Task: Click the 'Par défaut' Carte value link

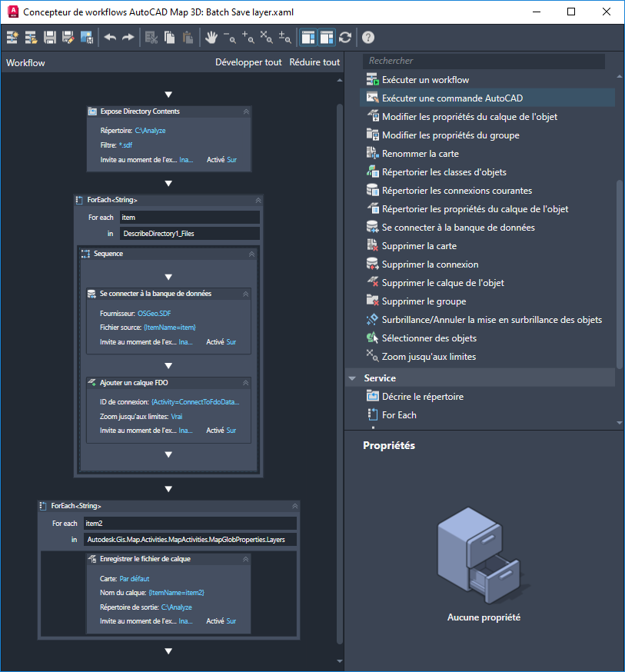Action: 135,579
